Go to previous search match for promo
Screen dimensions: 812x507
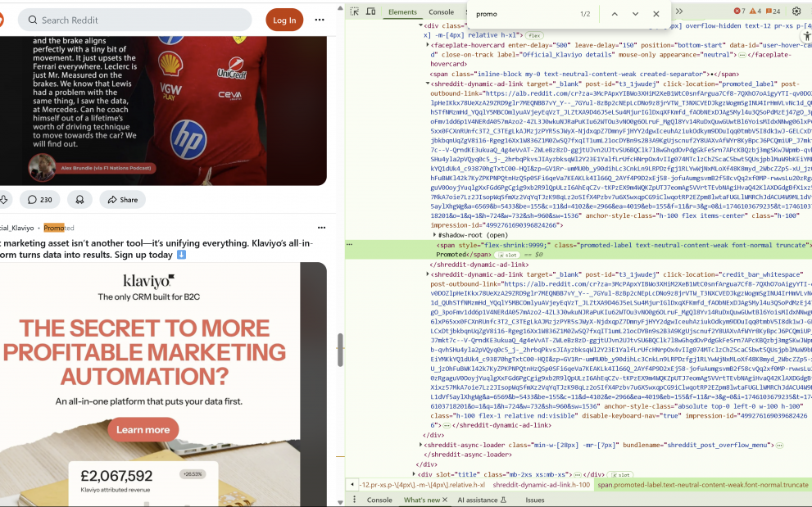point(615,14)
